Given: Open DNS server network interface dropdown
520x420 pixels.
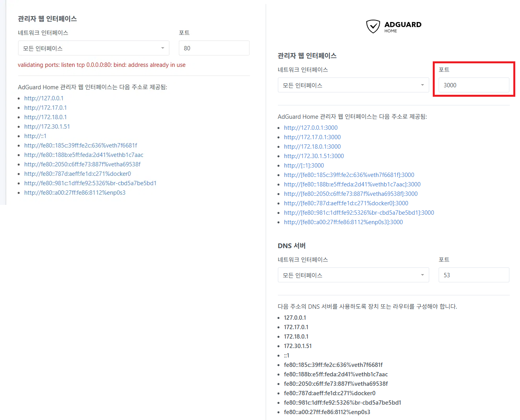Looking at the screenshot, I should 353,275.
